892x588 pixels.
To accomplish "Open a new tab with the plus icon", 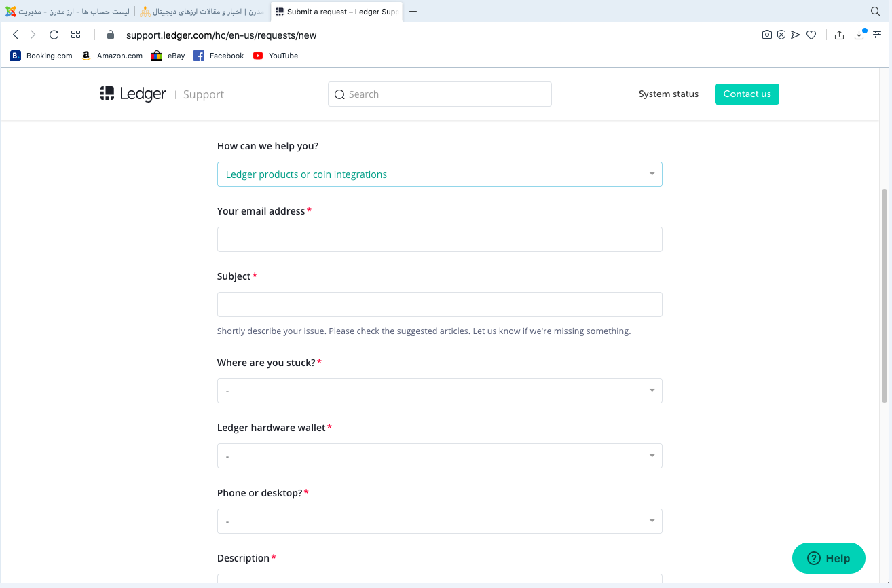I will [413, 12].
